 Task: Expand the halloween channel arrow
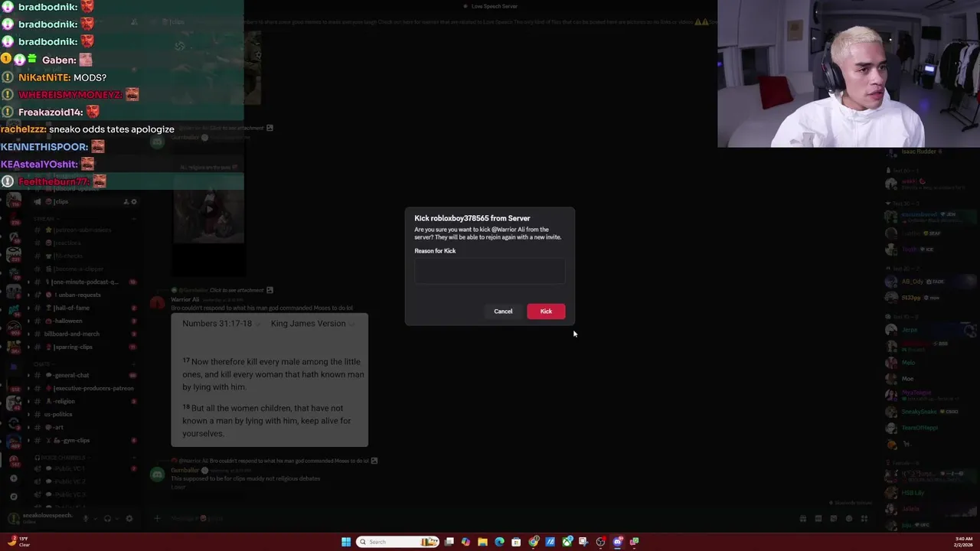(x=28, y=321)
